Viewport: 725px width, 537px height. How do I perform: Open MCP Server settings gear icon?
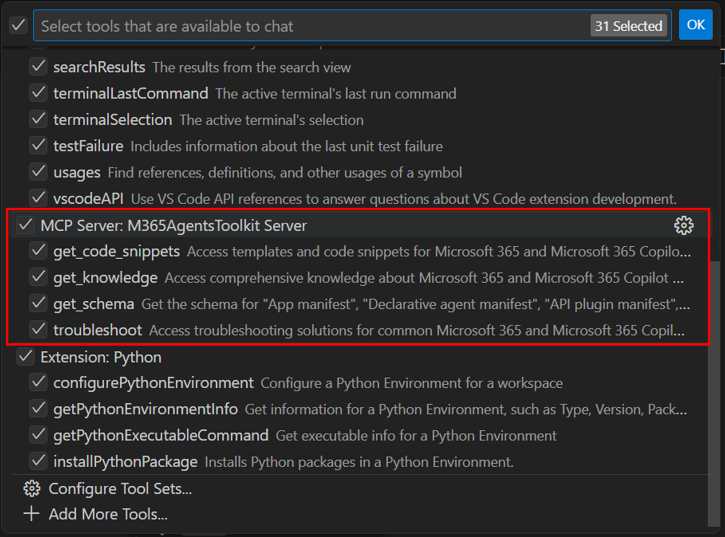click(x=683, y=226)
